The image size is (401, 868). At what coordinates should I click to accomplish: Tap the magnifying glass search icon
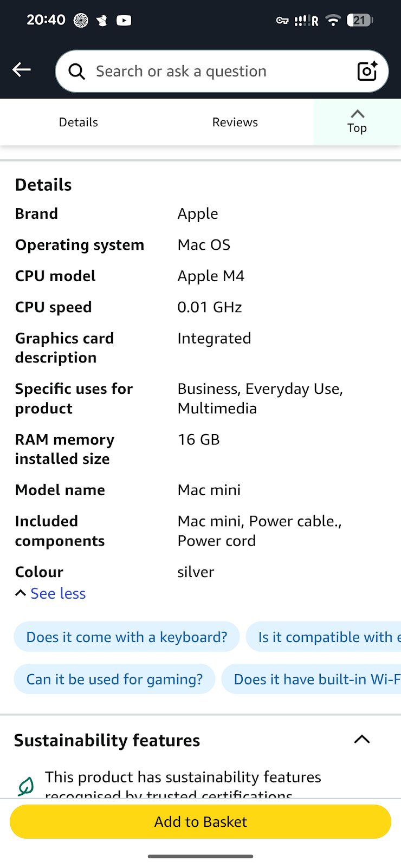tap(77, 72)
